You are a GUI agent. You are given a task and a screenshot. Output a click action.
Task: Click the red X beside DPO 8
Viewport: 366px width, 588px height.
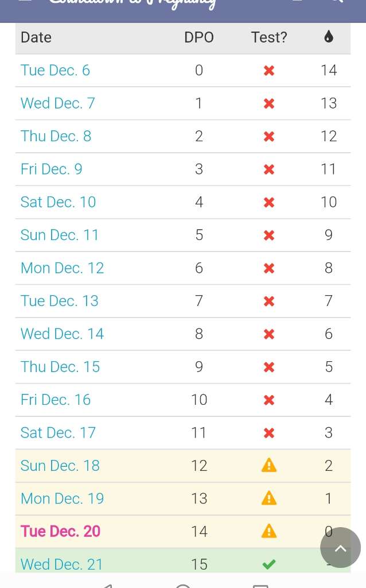click(x=268, y=334)
